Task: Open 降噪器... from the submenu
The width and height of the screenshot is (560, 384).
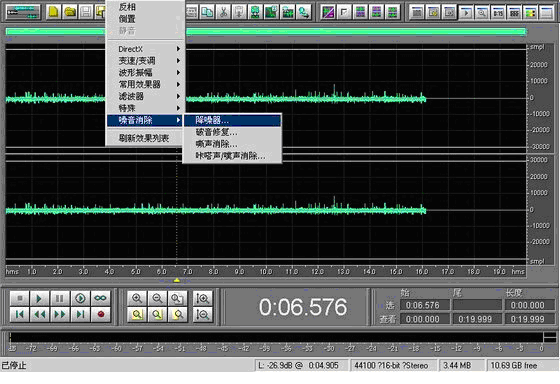Action: [x=232, y=120]
